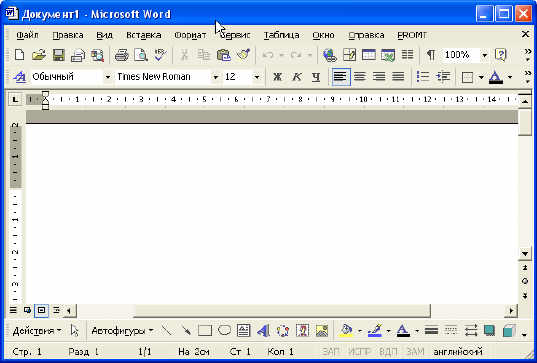Select the Arrow drawing tool
Viewport: 537px width, 363px height.
coord(186,331)
